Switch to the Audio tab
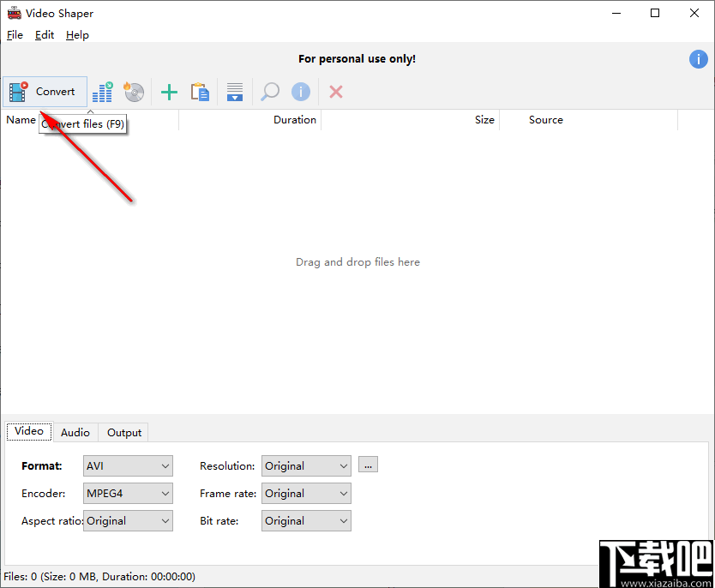The image size is (715, 588). [75, 433]
